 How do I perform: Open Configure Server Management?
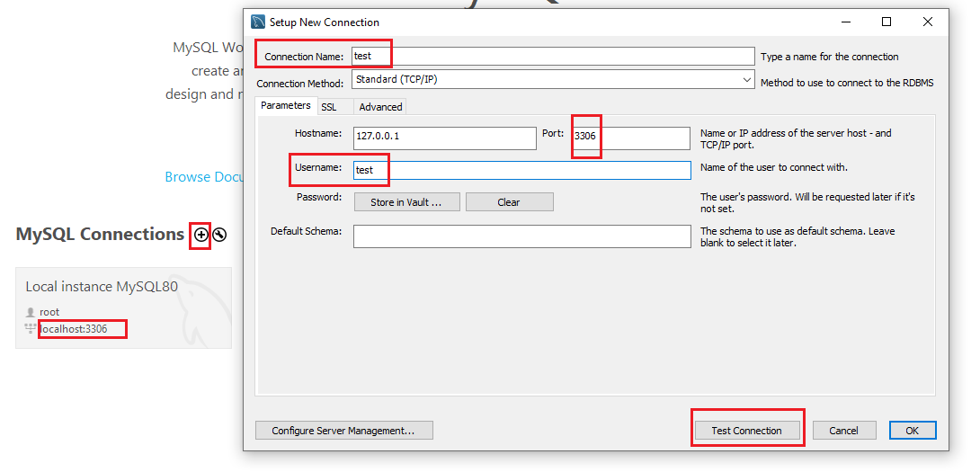pyautogui.click(x=343, y=430)
